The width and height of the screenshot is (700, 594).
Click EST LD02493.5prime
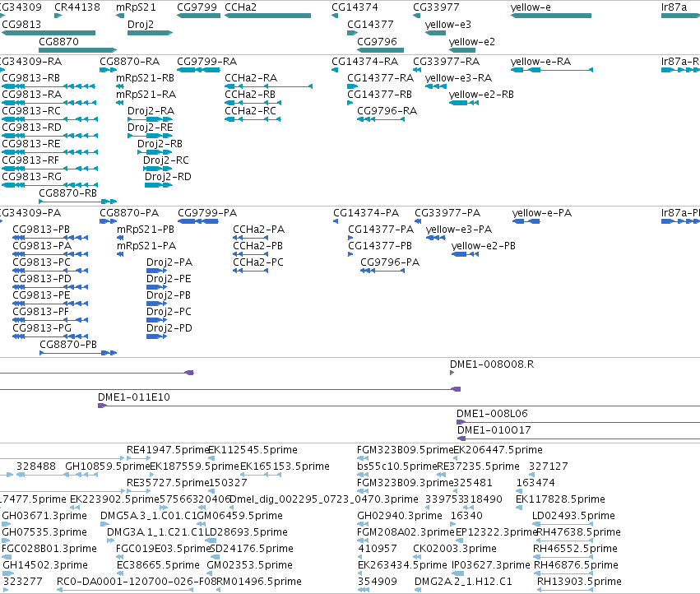(563, 524)
